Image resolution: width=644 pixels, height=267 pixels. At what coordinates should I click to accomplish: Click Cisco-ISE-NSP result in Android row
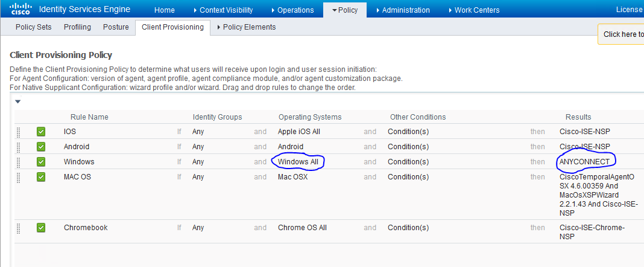[x=584, y=146]
